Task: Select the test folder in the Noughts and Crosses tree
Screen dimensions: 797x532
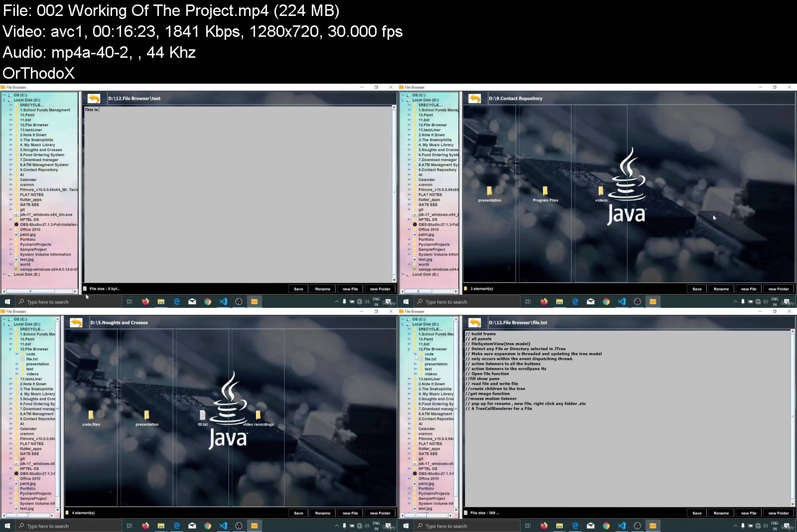Action: 30,369
